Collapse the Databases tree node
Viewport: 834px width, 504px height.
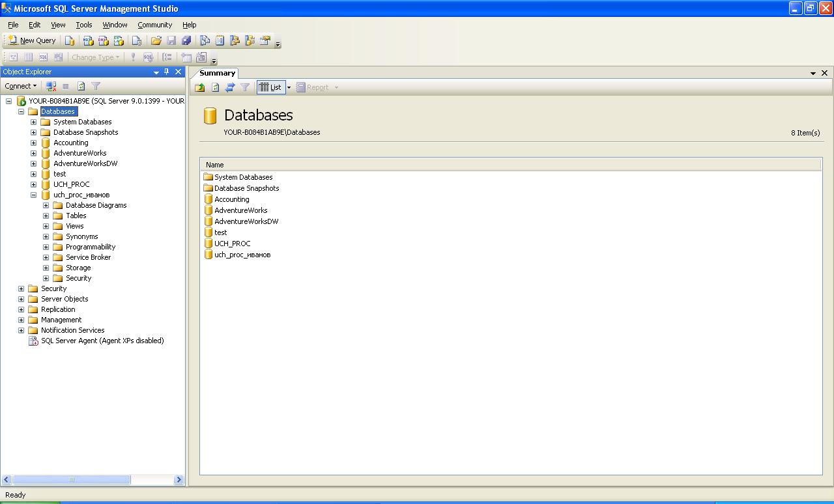pos(22,111)
